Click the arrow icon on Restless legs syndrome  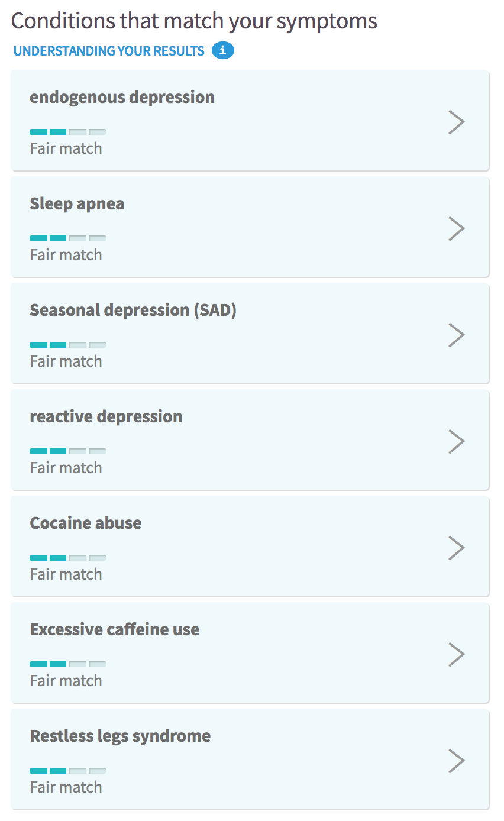click(x=456, y=761)
